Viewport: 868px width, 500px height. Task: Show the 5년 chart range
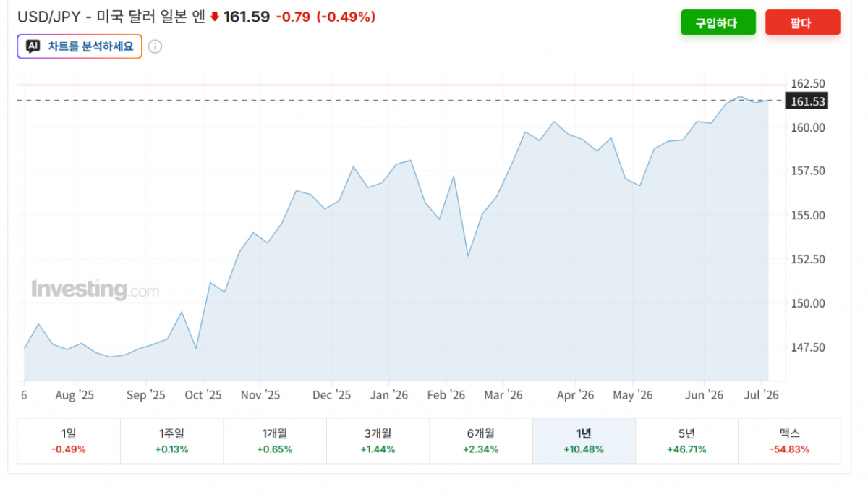[x=686, y=441]
